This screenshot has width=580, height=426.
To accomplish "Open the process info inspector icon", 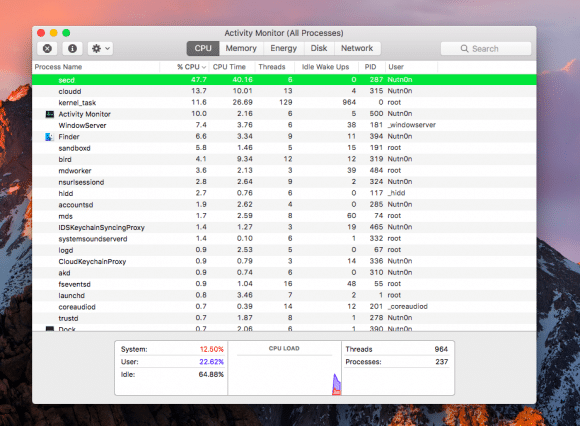I will [x=72, y=48].
